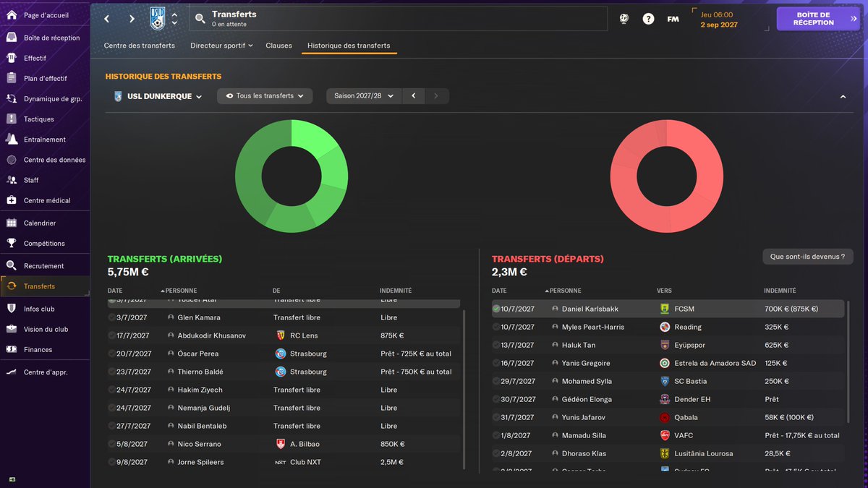Click the Que sont-ils devenus ? button
The image size is (868, 488).
(x=807, y=257)
